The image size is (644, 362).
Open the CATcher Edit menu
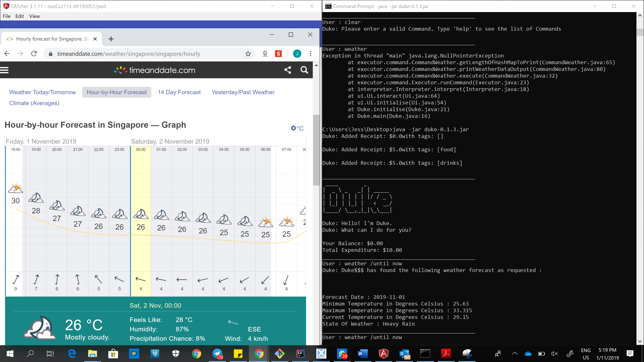click(19, 16)
